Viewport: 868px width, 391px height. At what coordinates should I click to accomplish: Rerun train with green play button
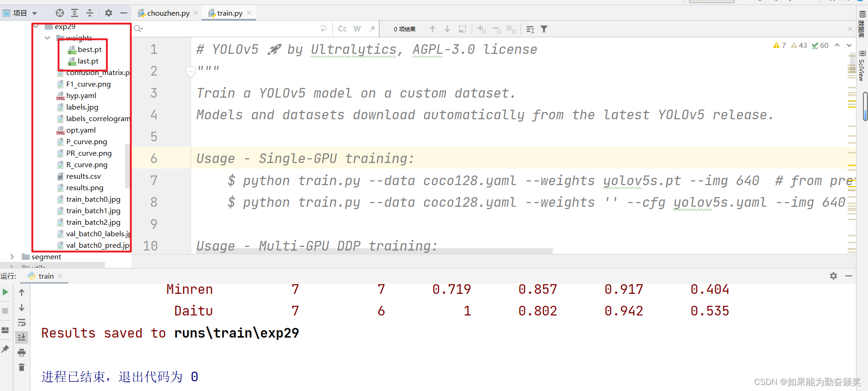tap(6, 292)
